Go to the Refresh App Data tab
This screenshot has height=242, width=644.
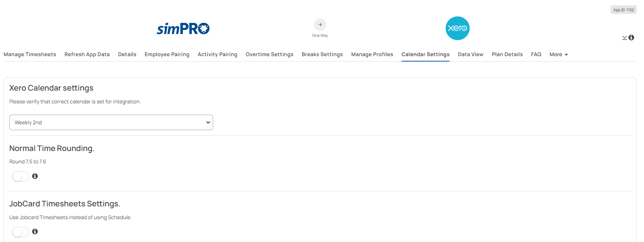[x=87, y=55]
